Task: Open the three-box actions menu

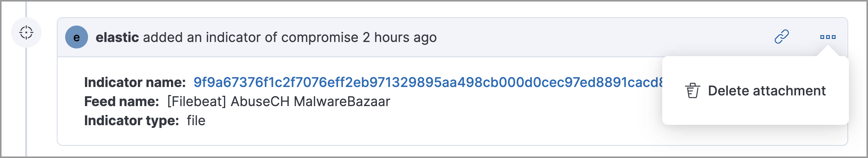Action: point(828,37)
